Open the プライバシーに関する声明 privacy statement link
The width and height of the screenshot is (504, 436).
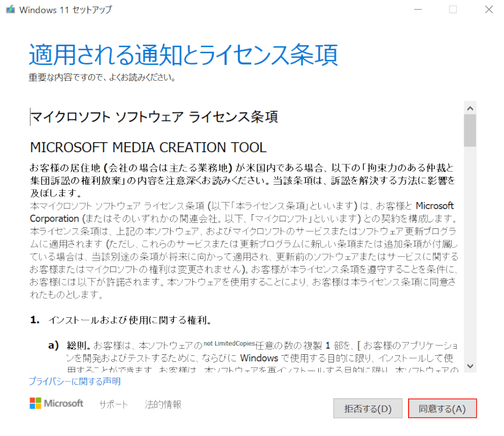pyautogui.click(x=75, y=381)
